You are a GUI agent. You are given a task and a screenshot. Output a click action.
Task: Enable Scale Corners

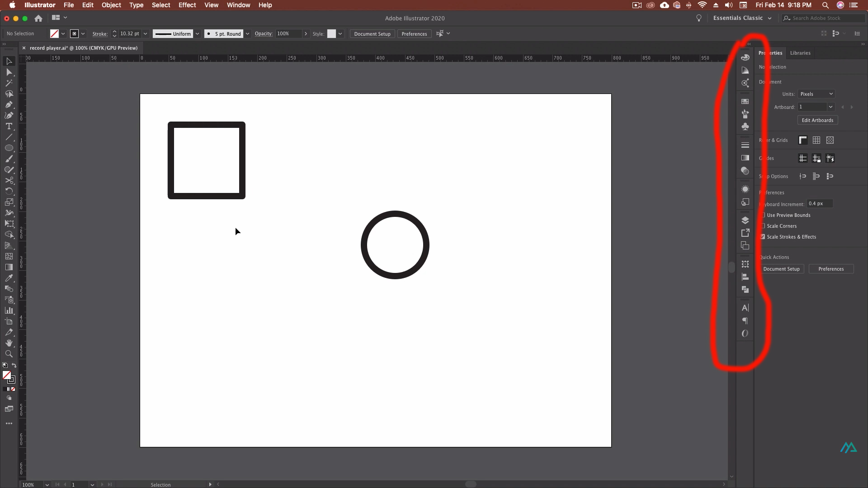762,226
